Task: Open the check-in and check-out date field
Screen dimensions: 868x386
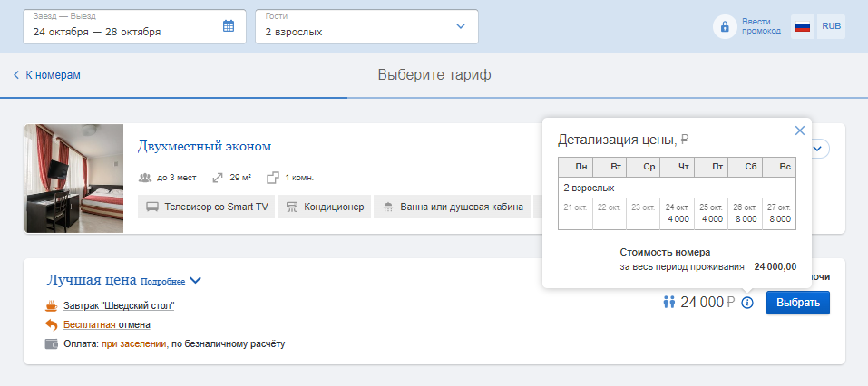Action: pyautogui.click(x=134, y=26)
